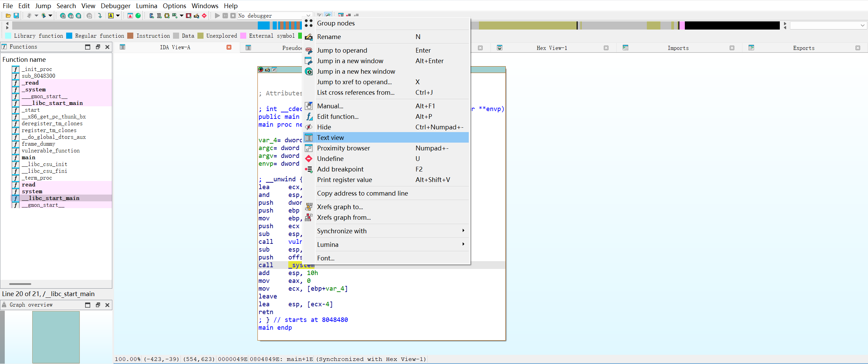
Task: Click the Graph overview thumbnail rectangle
Action: pos(56,337)
